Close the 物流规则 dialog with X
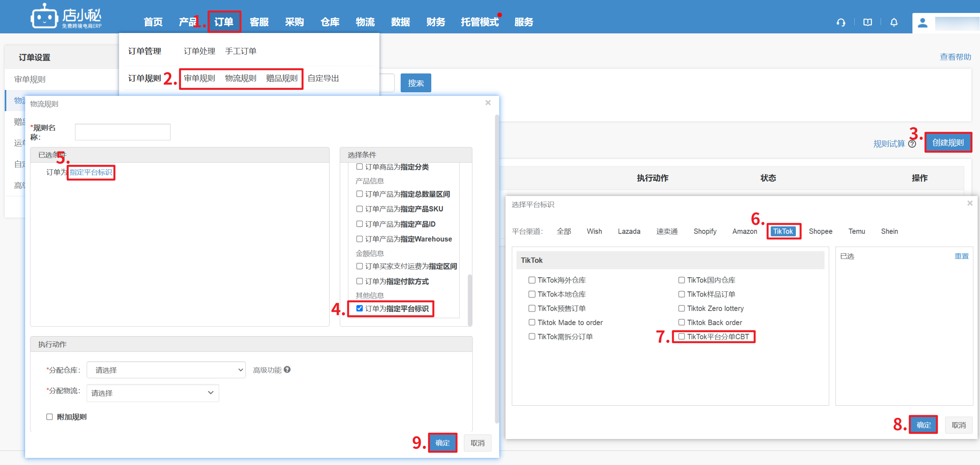 click(488, 103)
